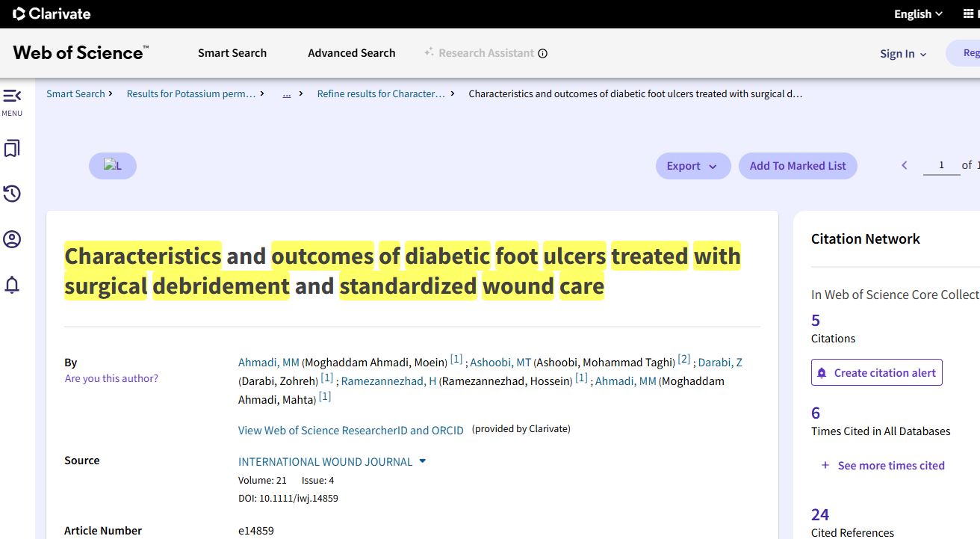The height and width of the screenshot is (539, 980).
Task: Open the user profile sidebar icon
Action: [x=12, y=240]
